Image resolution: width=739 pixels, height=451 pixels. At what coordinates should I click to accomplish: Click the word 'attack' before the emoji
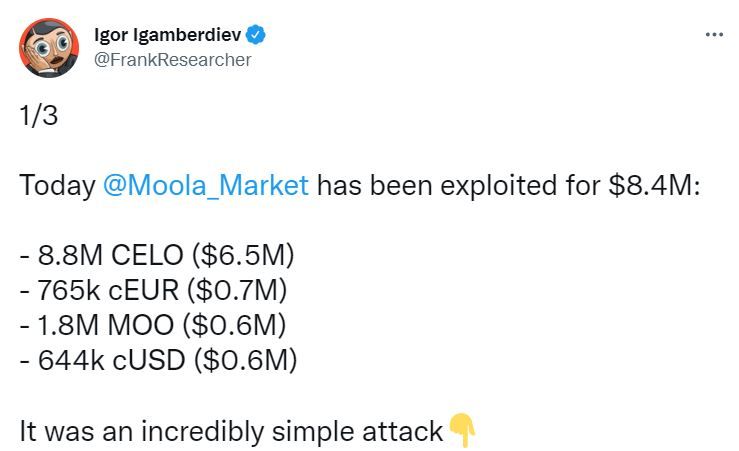[x=406, y=431]
